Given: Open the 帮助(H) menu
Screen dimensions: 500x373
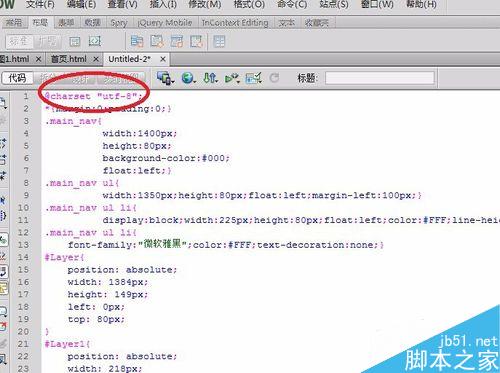Looking at the screenshot, I should (421, 5).
